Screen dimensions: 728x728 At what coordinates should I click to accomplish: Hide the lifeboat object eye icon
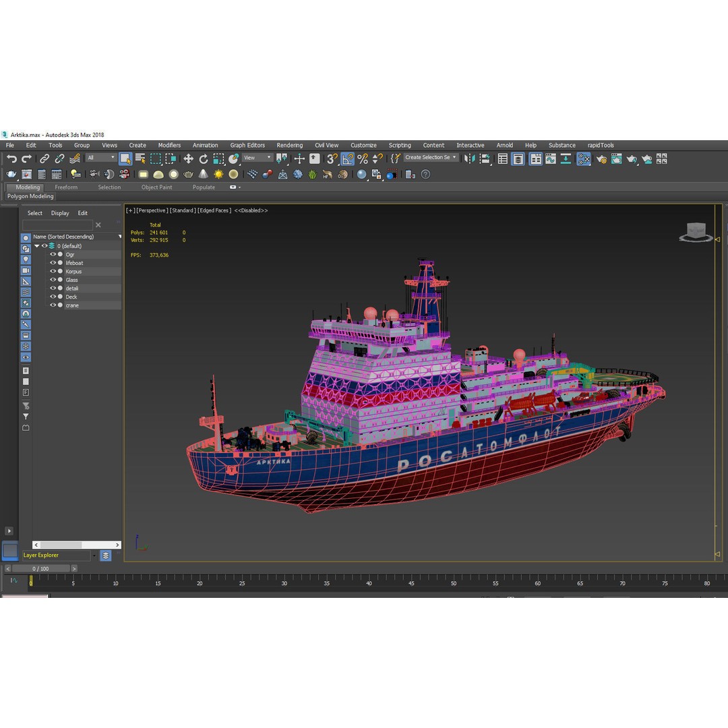(x=53, y=263)
